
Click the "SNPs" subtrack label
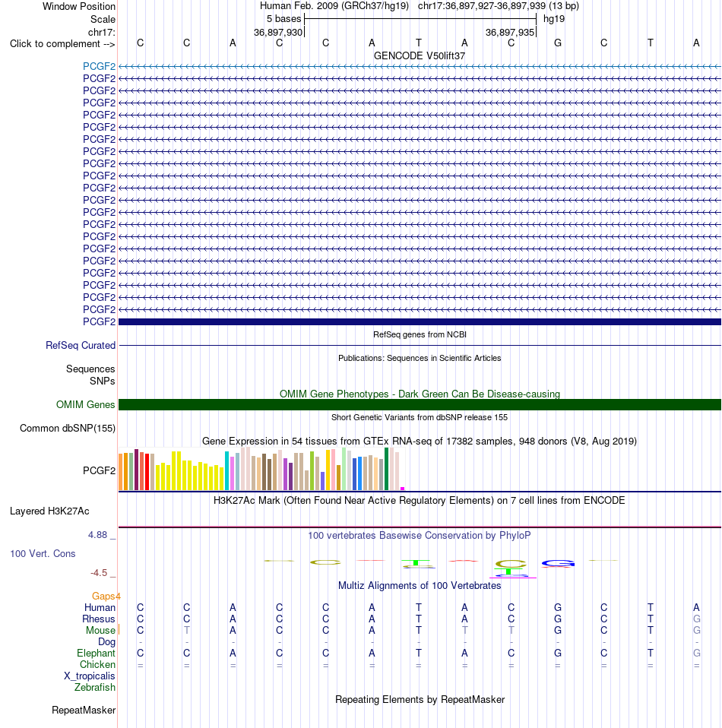102,381
